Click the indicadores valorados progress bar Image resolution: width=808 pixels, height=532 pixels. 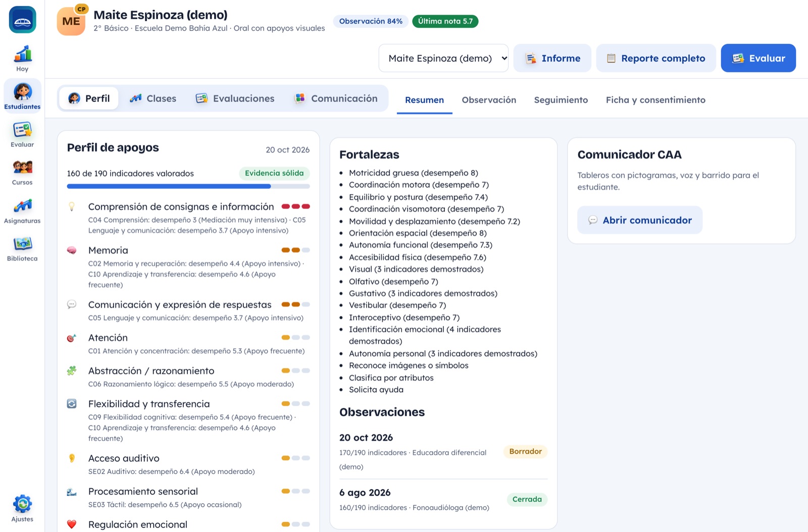click(x=188, y=186)
